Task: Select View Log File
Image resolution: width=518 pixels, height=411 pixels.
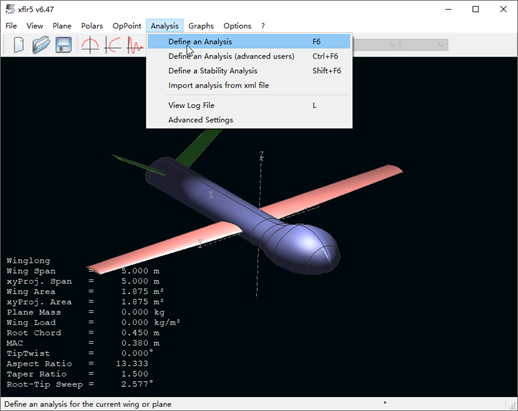Action: (249, 105)
